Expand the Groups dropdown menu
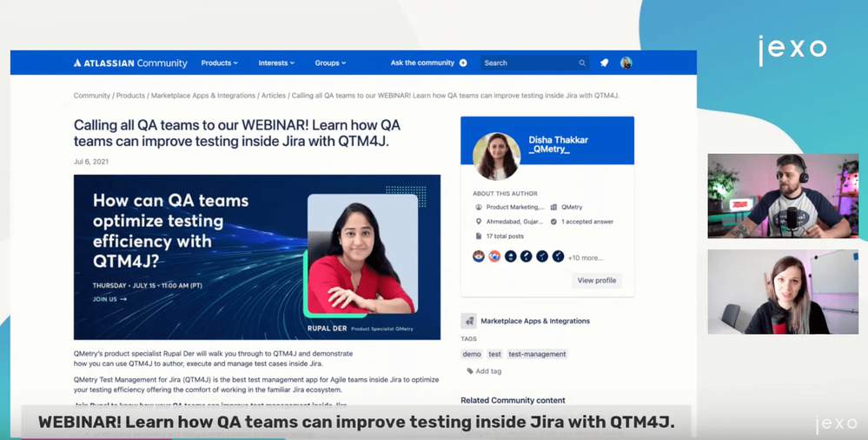This screenshot has width=868, height=440. [330, 63]
